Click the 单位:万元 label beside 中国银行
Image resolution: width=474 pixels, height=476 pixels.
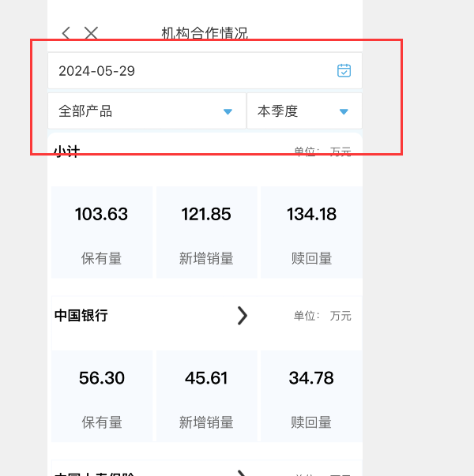pos(322,316)
